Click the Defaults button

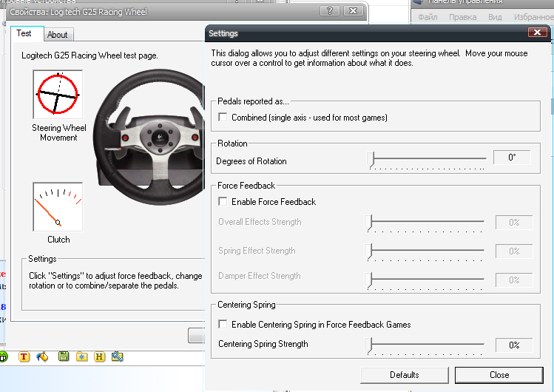coord(404,375)
